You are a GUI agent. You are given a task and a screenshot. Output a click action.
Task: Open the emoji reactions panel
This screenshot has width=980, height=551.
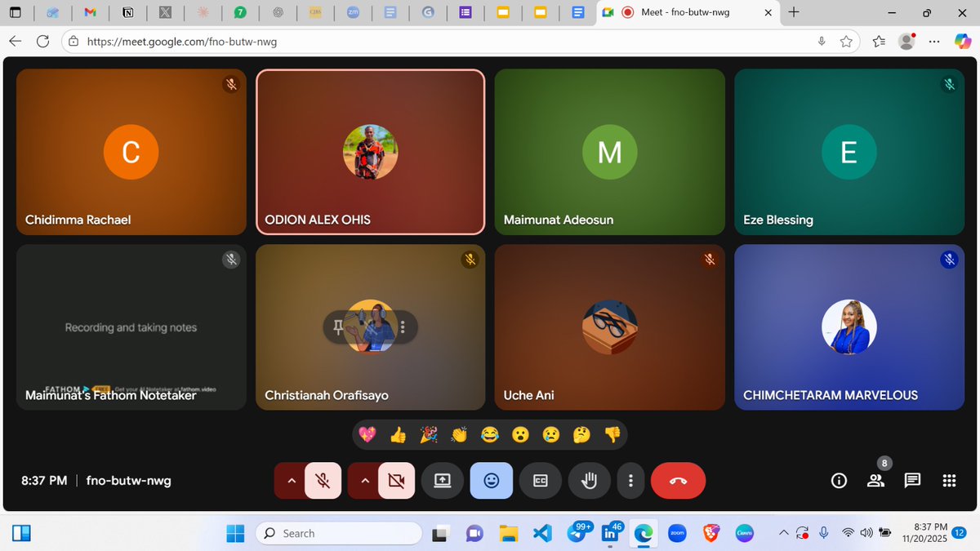coord(491,481)
